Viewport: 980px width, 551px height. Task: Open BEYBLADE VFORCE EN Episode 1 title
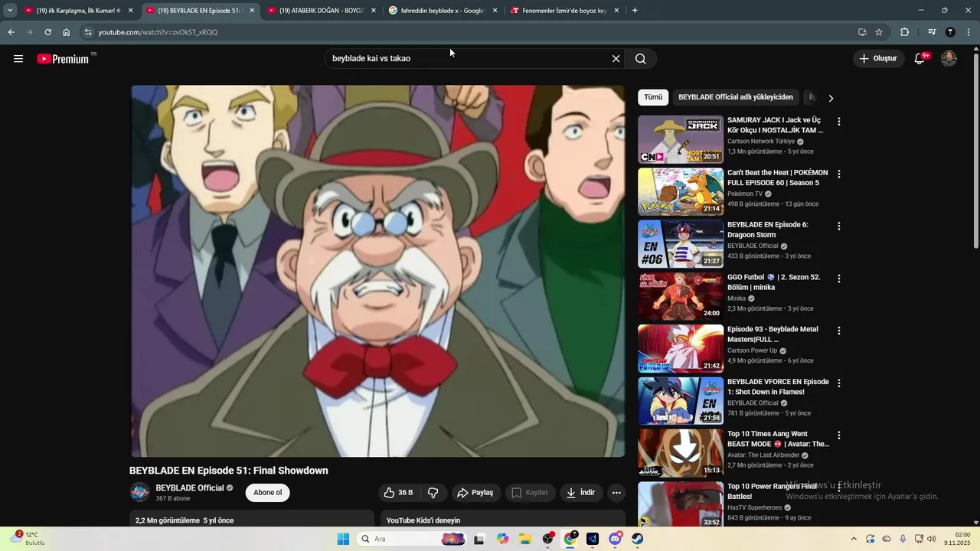(x=778, y=386)
